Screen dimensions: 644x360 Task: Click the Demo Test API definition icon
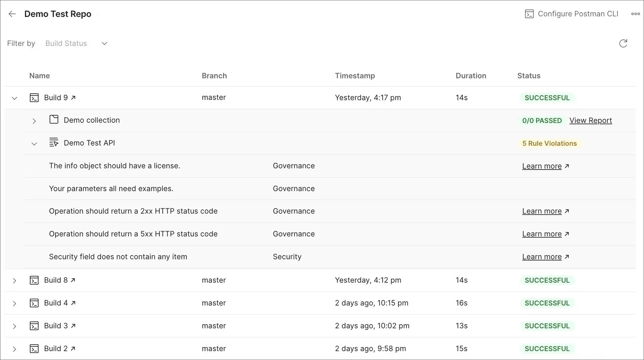tap(54, 143)
